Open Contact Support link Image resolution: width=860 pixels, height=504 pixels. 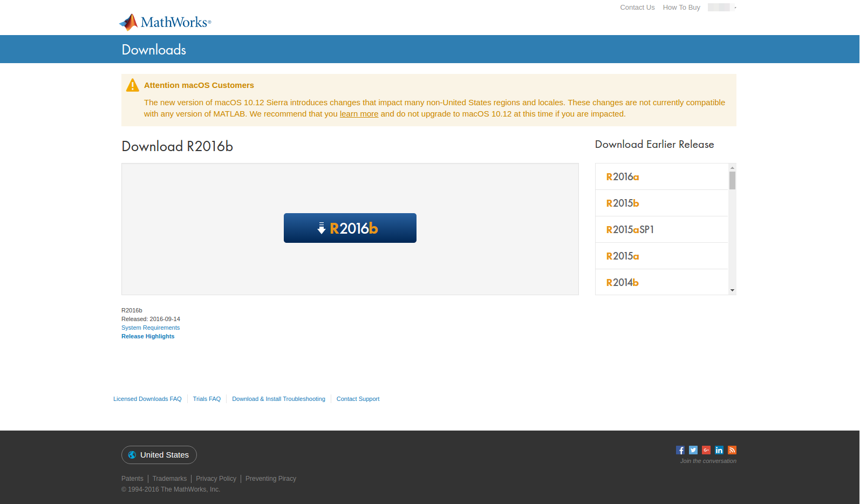(358, 399)
